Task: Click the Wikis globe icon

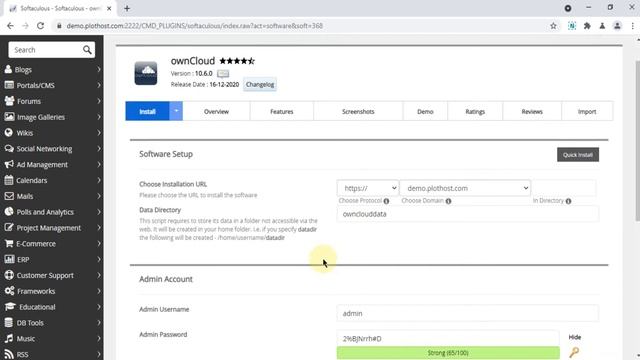Action: tap(9, 133)
